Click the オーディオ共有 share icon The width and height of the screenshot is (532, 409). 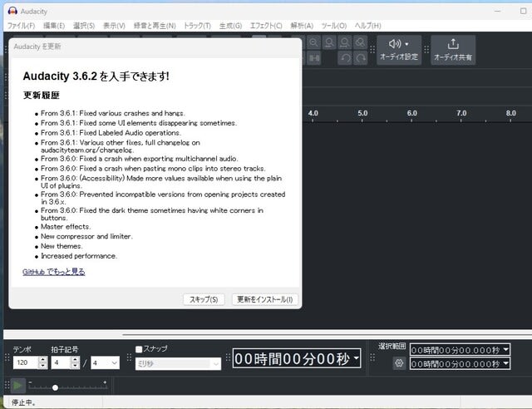pos(453,50)
